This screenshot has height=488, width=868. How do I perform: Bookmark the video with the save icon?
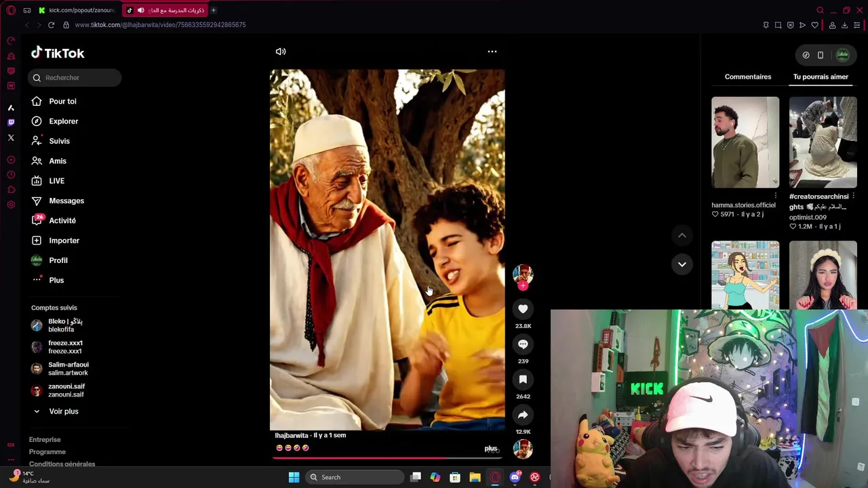pos(523,380)
